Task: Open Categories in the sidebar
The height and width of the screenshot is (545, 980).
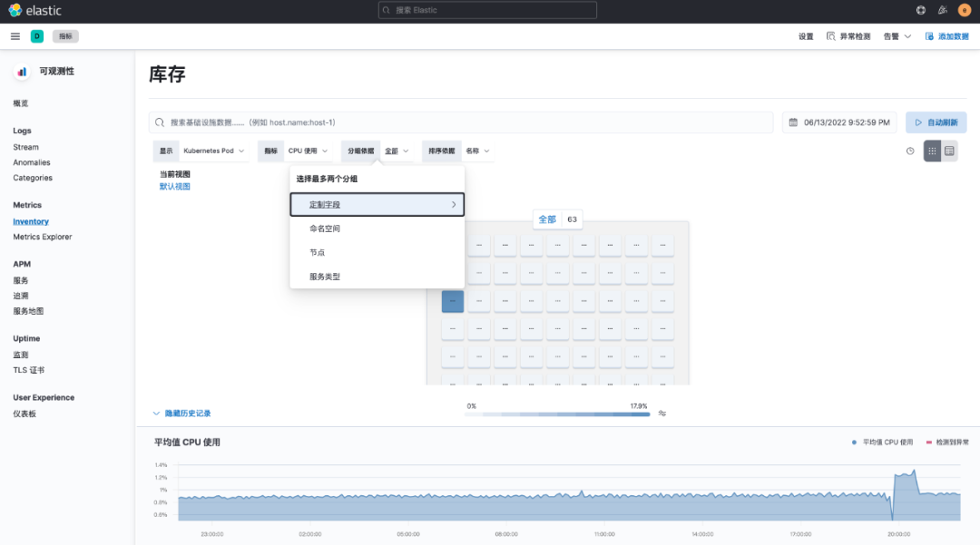Action: point(33,178)
